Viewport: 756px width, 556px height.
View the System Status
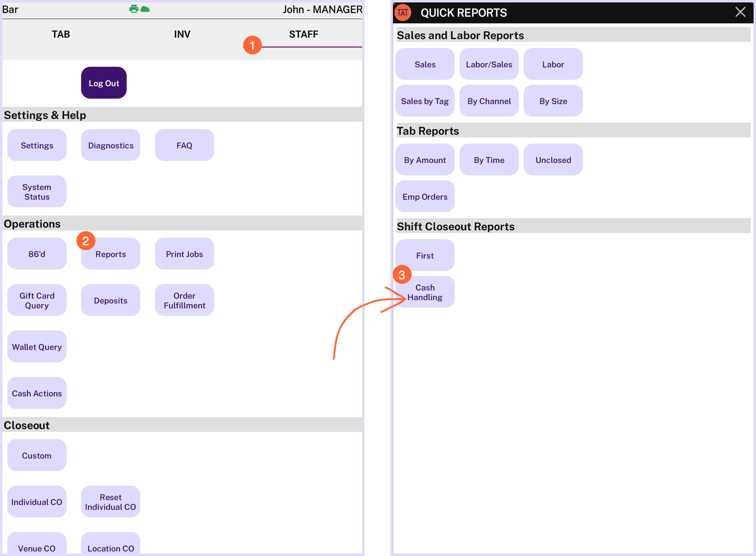tap(37, 192)
